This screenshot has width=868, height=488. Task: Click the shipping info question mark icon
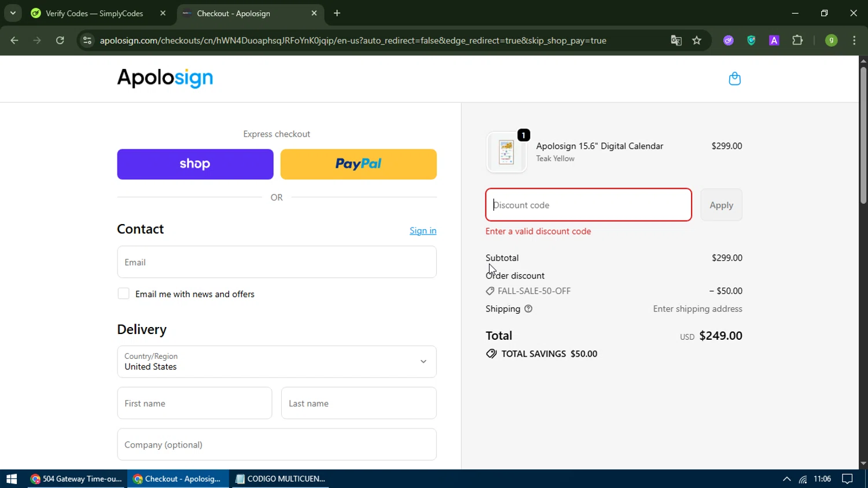[528, 309]
